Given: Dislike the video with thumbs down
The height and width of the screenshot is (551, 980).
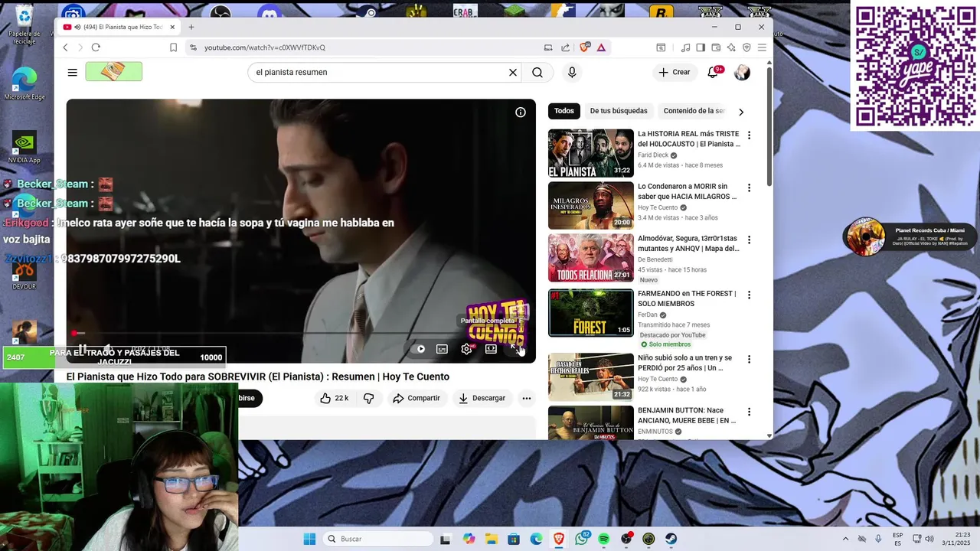Looking at the screenshot, I should point(368,398).
